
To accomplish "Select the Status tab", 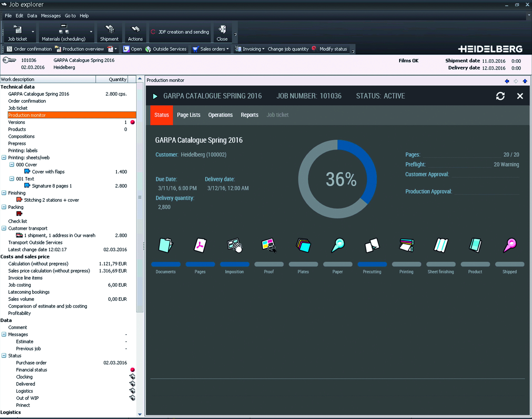I will click(x=162, y=115).
